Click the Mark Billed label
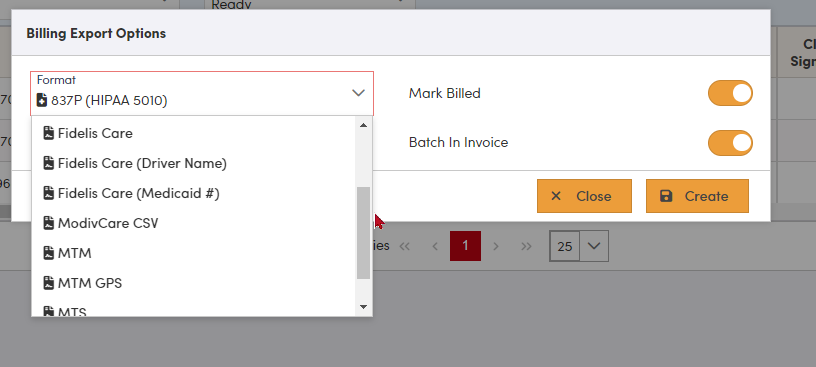This screenshot has width=816, height=367. [x=444, y=94]
